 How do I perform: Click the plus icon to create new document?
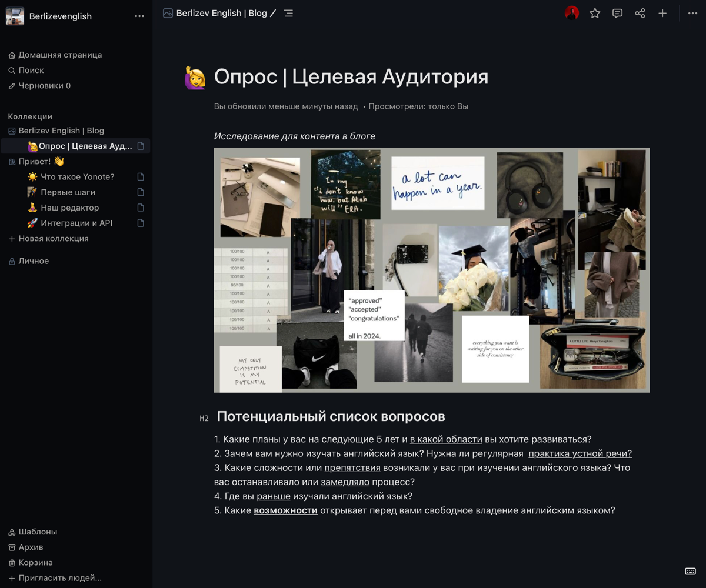662,13
